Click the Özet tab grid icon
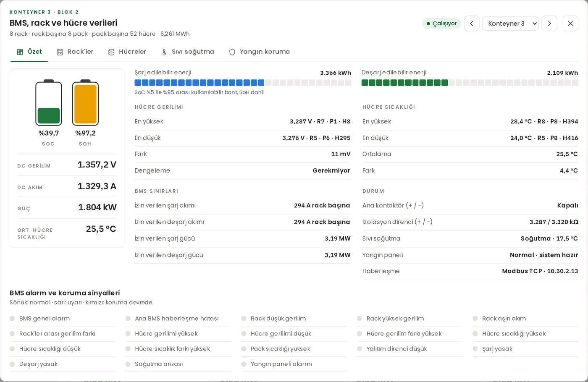588x382 pixels. pos(20,52)
